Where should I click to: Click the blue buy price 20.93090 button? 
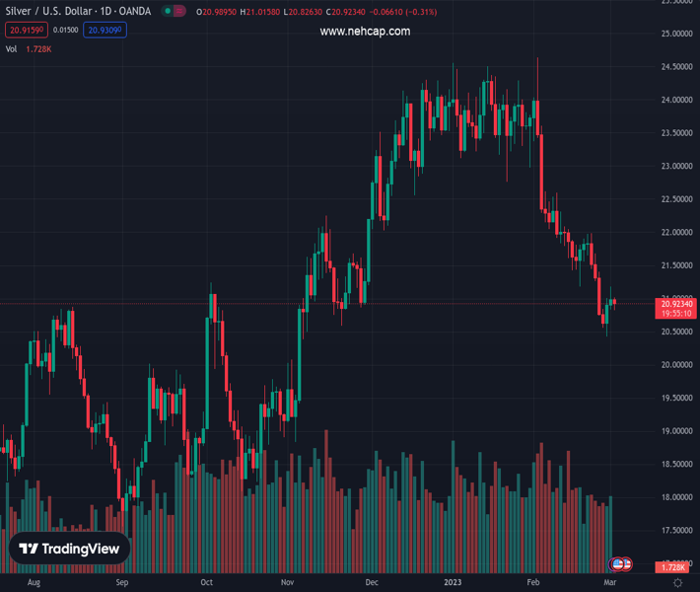click(x=105, y=31)
